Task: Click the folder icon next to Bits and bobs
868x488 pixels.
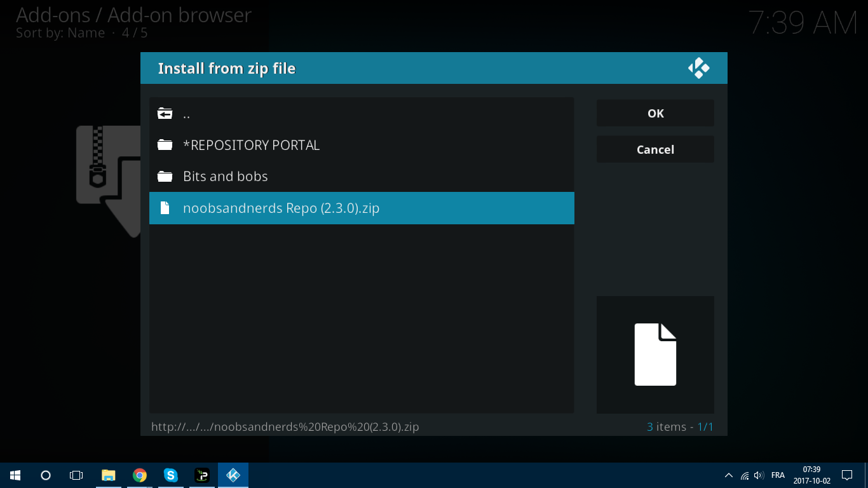Action: point(165,177)
